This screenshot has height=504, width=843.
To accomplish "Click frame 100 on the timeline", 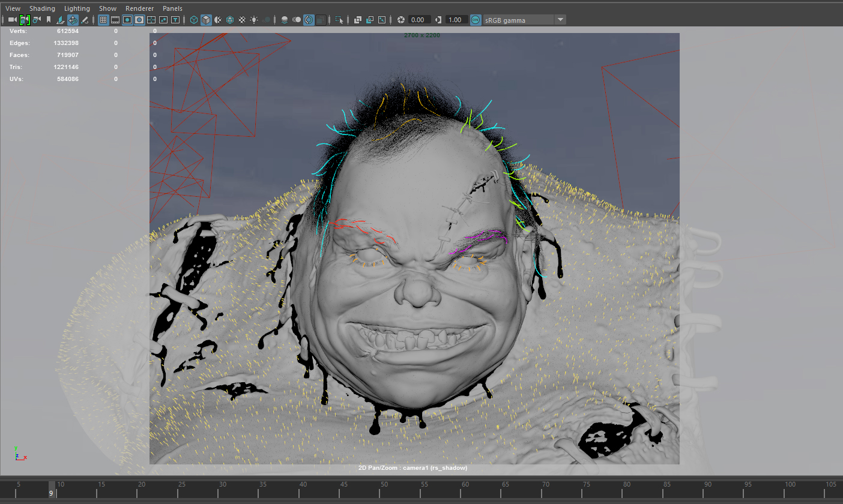I will click(x=790, y=485).
